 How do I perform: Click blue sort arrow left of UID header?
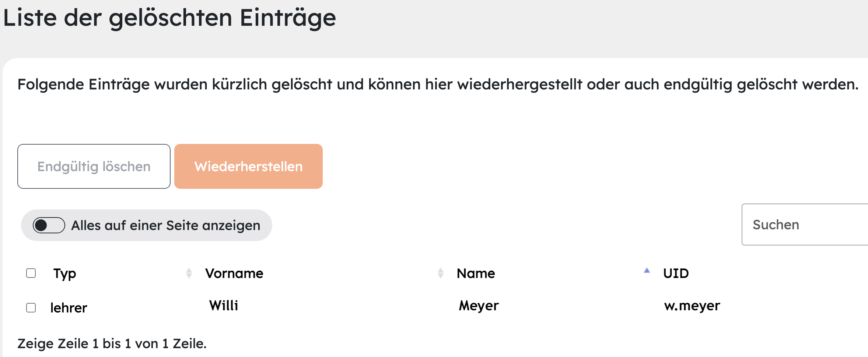point(647,271)
